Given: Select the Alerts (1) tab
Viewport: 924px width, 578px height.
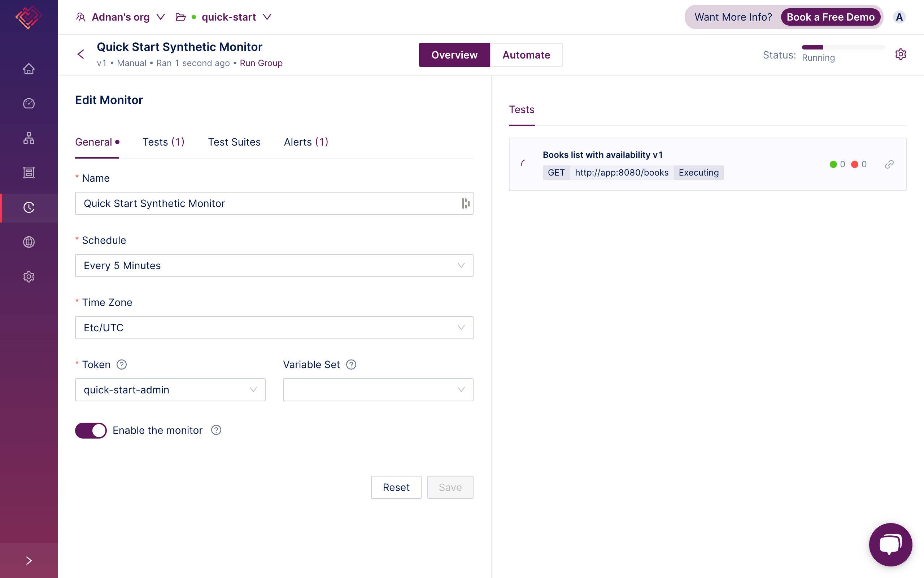Looking at the screenshot, I should 306,142.
